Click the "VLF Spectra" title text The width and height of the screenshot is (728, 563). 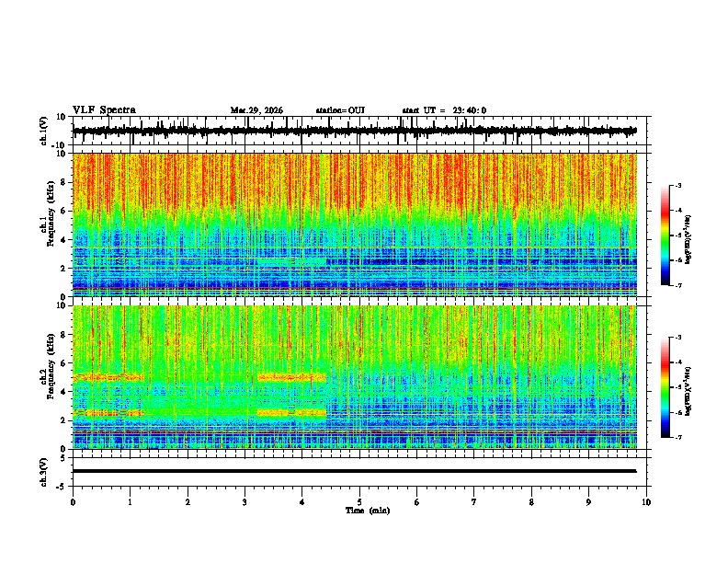(x=104, y=110)
